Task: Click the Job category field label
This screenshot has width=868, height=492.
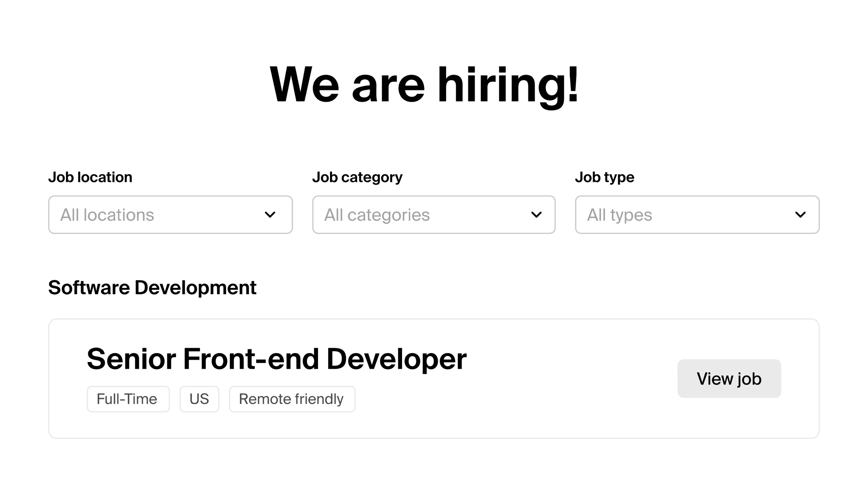Action: click(x=357, y=177)
